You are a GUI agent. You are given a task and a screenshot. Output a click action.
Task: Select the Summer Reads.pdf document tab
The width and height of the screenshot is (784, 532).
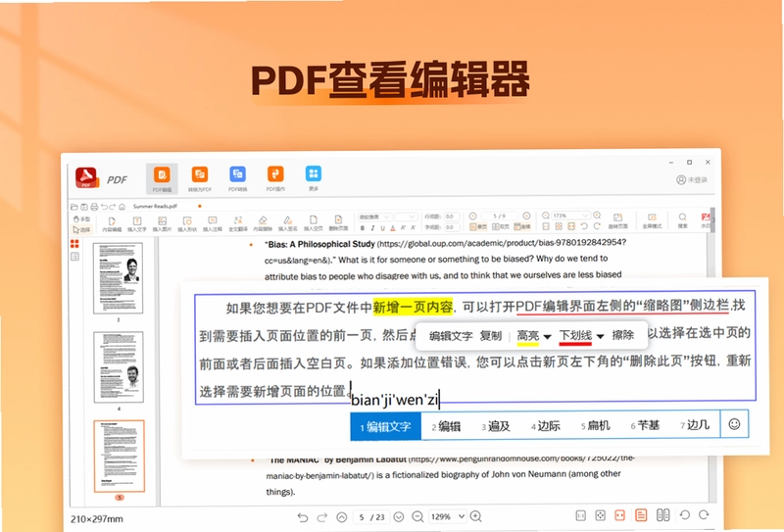(x=155, y=206)
